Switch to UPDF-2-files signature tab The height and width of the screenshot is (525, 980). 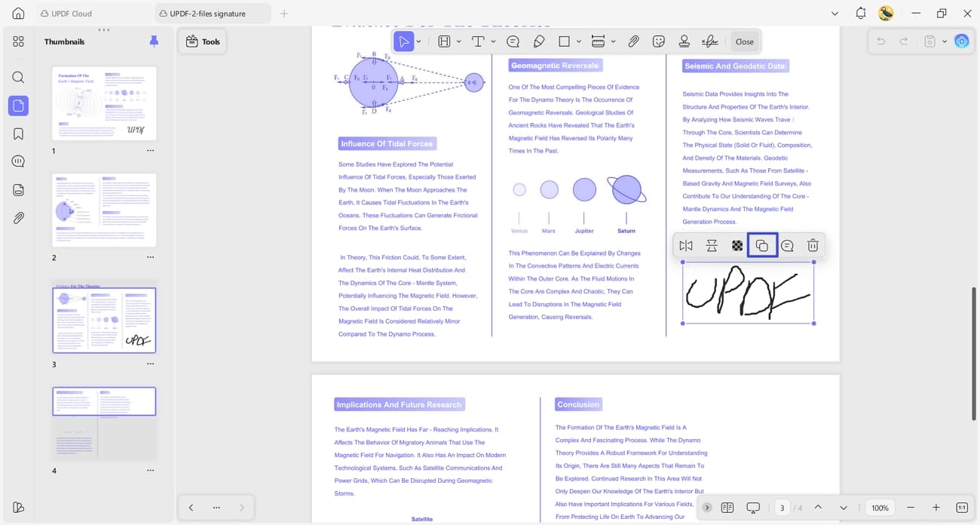pos(211,14)
